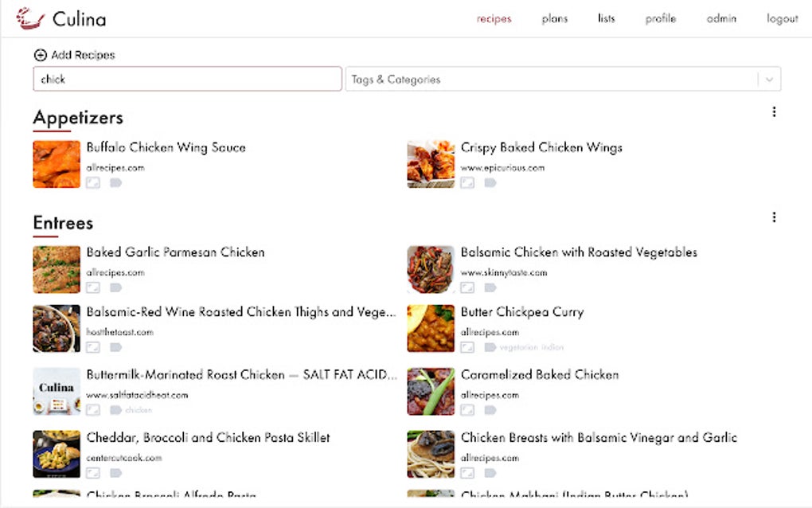The image size is (812, 508).
Task: Click the recipe search field containing "chick"
Action: 187,80
